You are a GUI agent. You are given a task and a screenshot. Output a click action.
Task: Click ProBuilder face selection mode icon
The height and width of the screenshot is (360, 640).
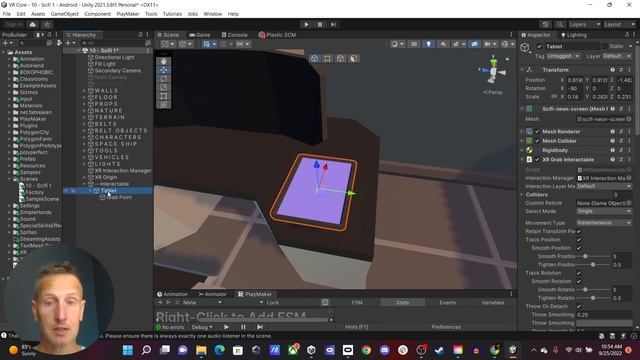(353, 58)
